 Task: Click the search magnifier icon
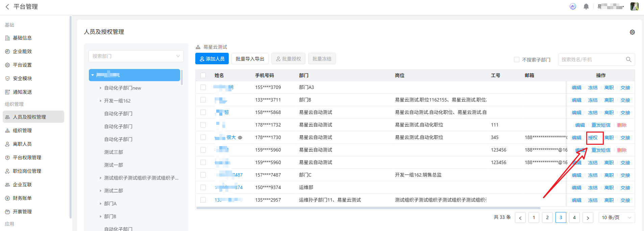coord(628,60)
